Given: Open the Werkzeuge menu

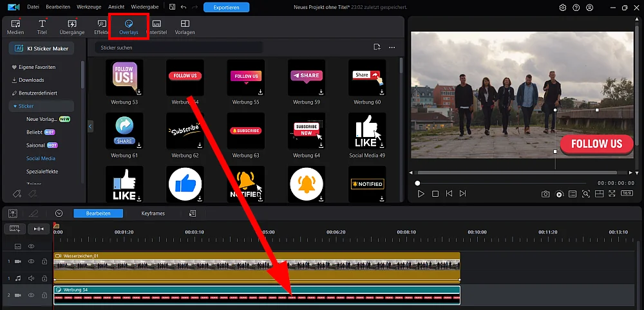Looking at the screenshot, I should click(89, 7).
